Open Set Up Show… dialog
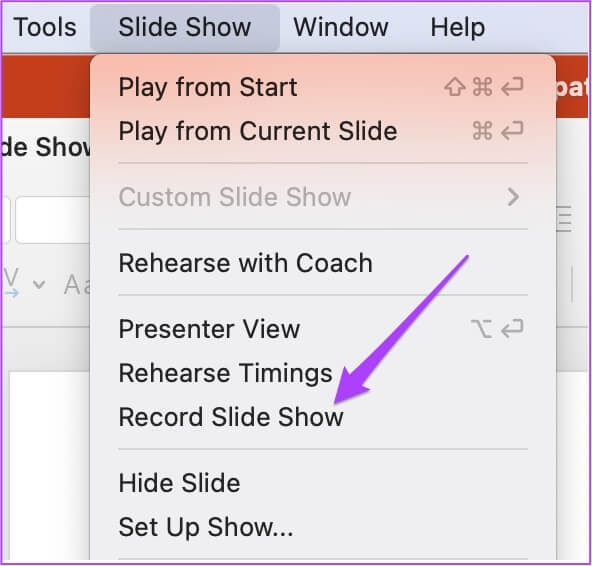The height and width of the screenshot is (566, 592). (x=323, y=527)
